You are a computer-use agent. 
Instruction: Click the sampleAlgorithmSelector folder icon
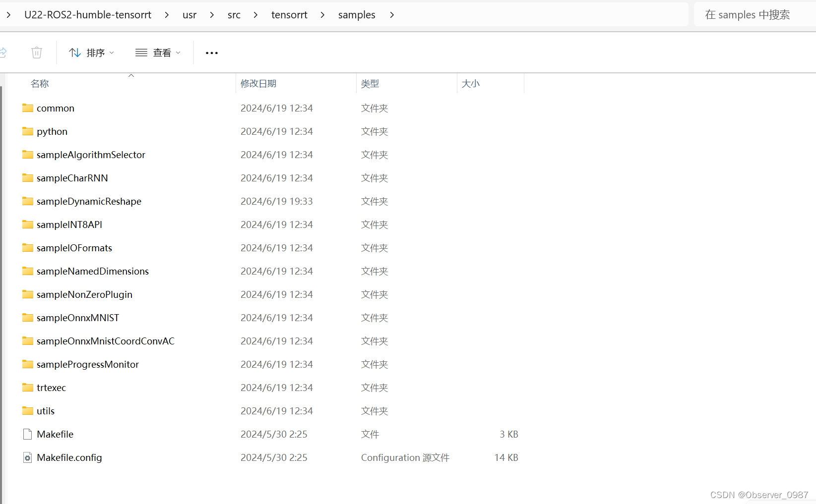[28, 154]
